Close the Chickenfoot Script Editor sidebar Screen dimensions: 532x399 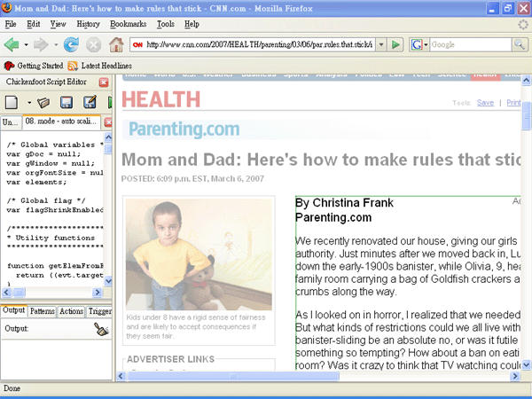click(x=104, y=82)
